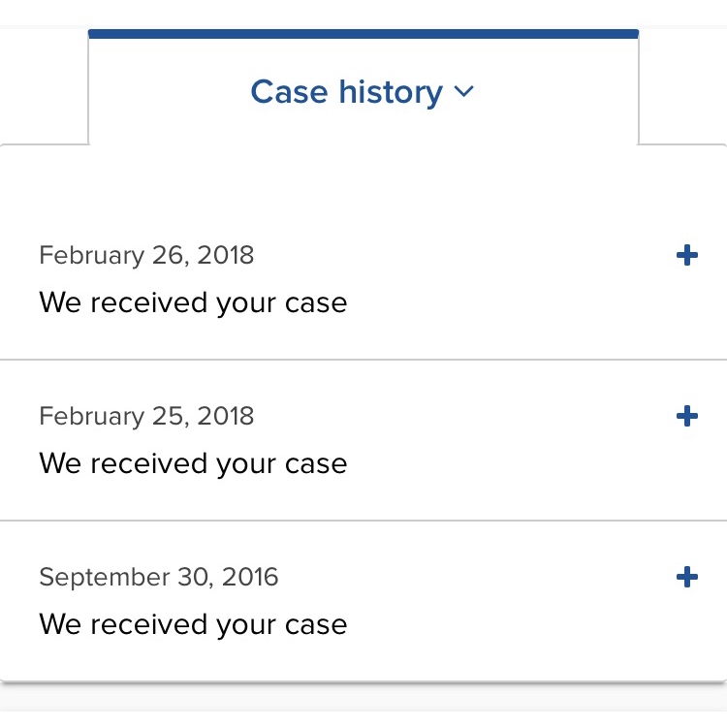This screenshot has width=727, height=728.
Task: Collapse Case history using the chevron arrow
Action: tap(464, 92)
